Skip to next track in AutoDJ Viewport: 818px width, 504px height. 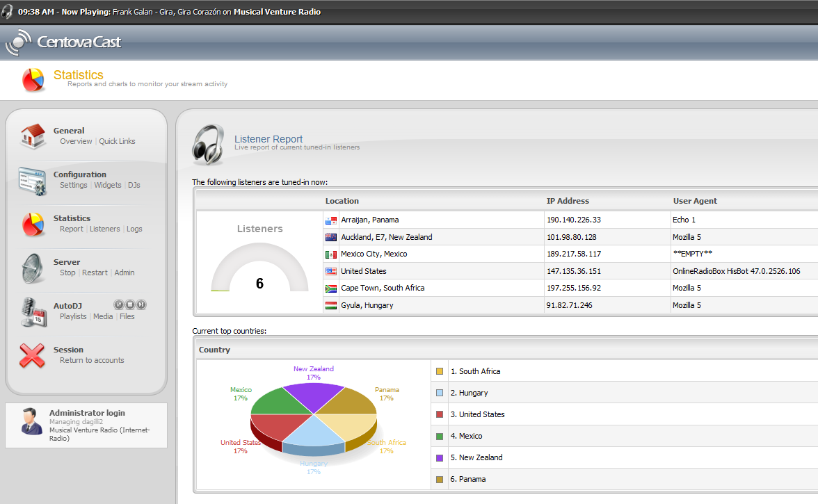tap(141, 304)
